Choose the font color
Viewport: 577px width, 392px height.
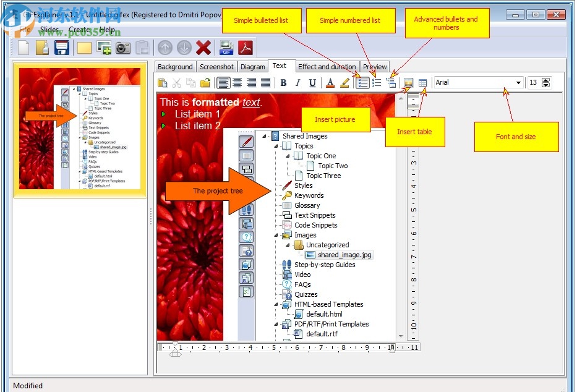(x=330, y=83)
